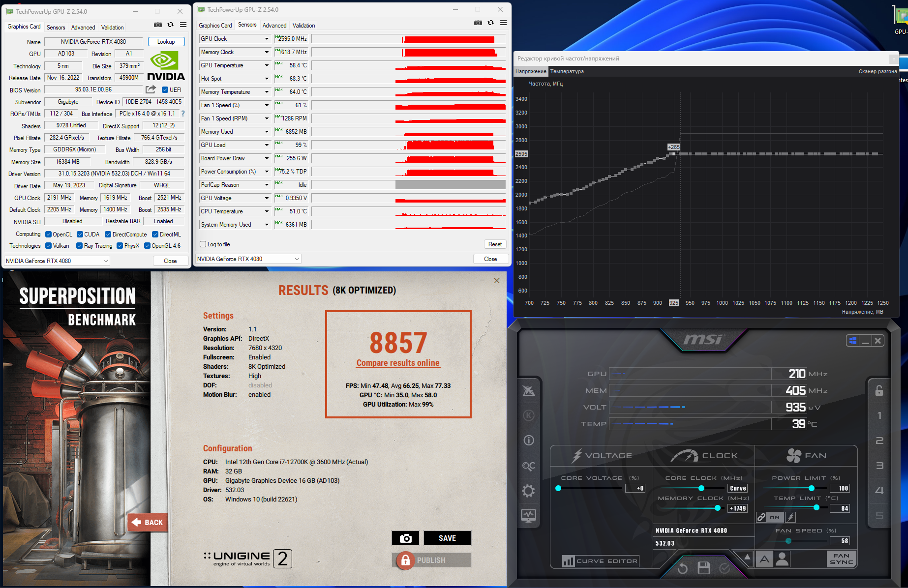Open GPU selector dropdown in Sensors window
The width and height of the screenshot is (908, 588).
point(248,259)
